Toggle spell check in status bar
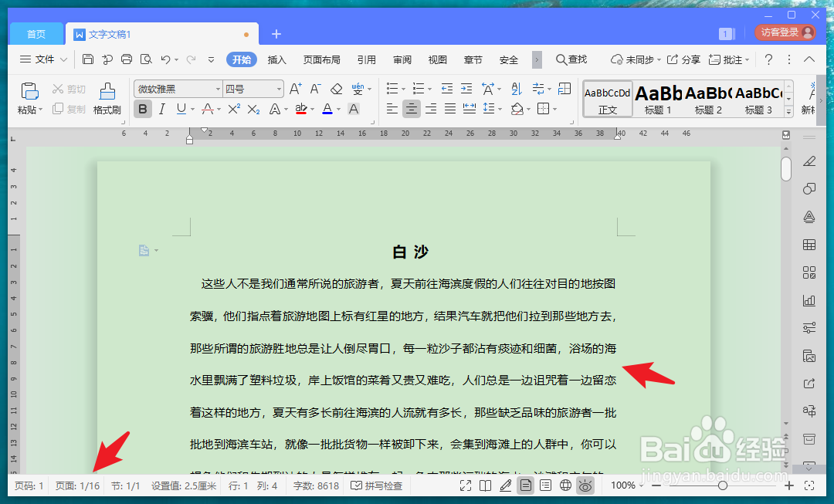834x504 pixels. pyautogui.click(x=377, y=486)
